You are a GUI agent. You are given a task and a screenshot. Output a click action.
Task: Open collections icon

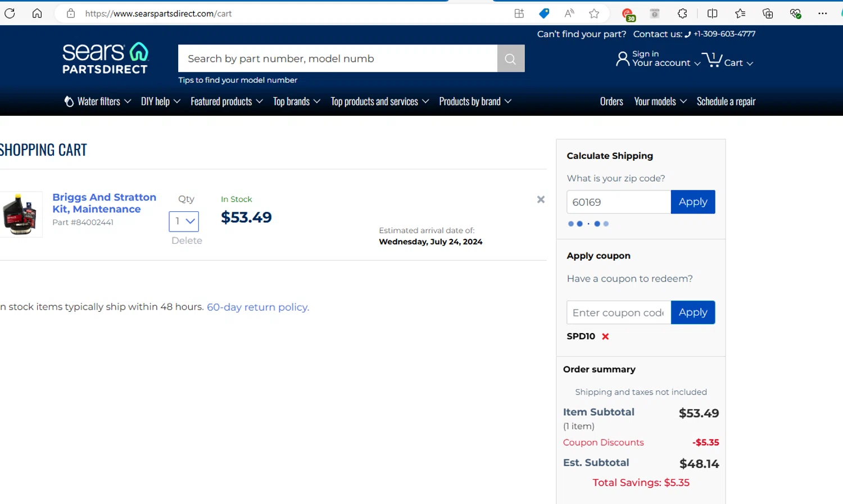click(768, 13)
